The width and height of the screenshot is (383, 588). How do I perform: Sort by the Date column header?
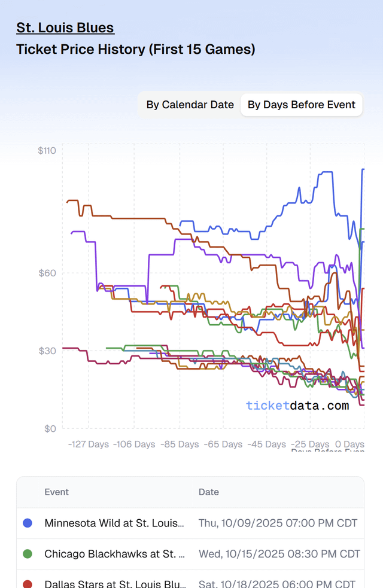point(208,492)
